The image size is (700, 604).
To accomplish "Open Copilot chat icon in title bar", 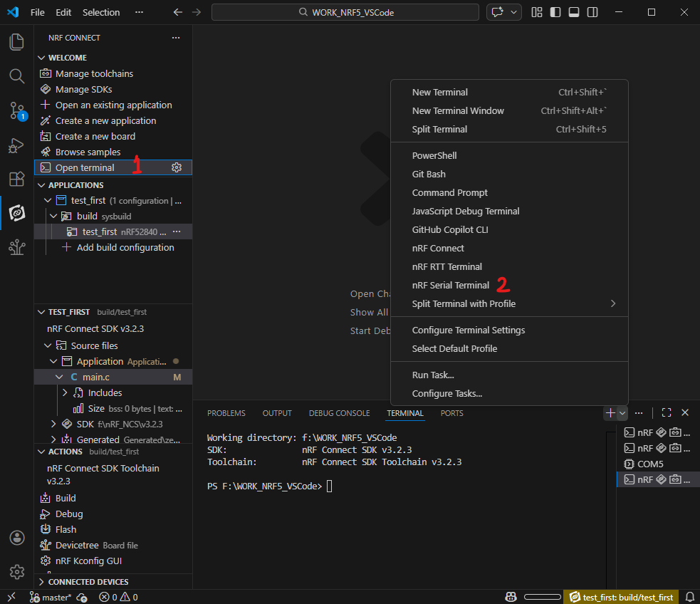I will 497,12.
